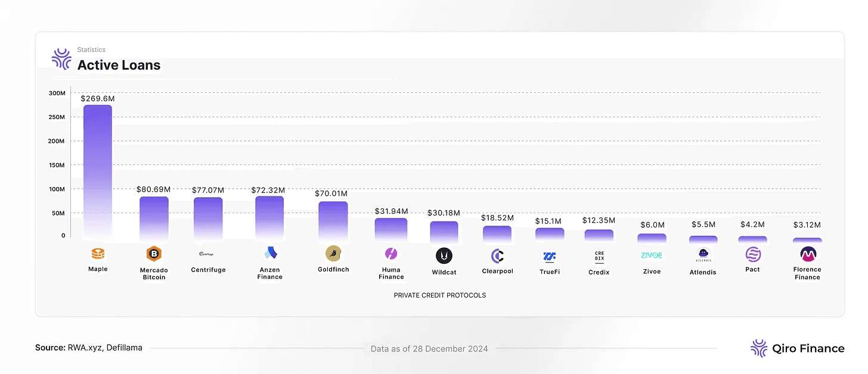Click the $3.12M value label

coord(807,225)
